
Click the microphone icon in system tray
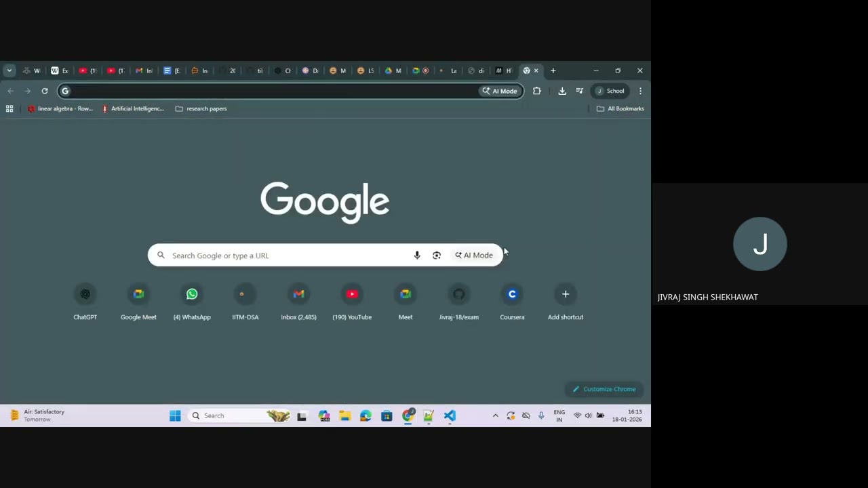point(541,415)
